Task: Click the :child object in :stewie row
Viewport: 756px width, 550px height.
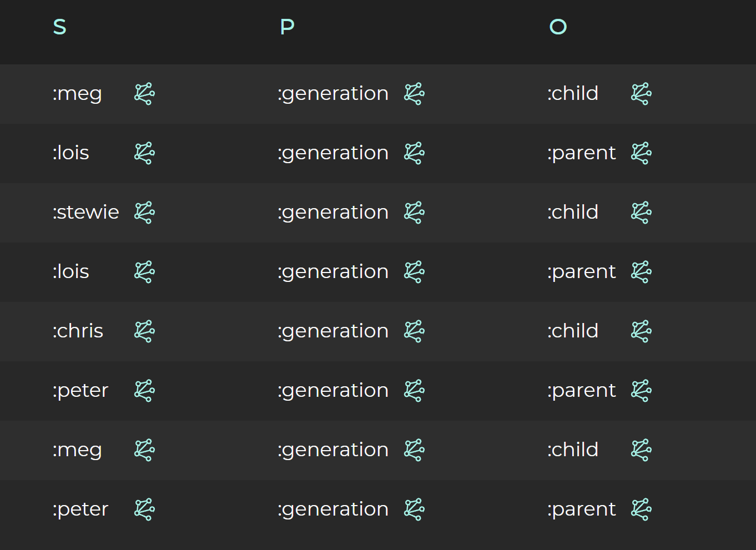Action: click(x=573, y=213)
